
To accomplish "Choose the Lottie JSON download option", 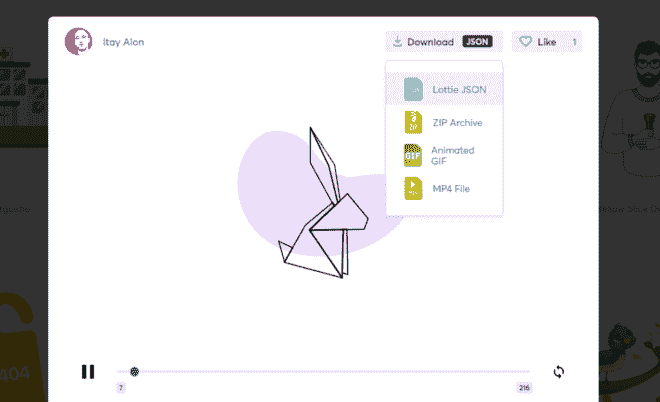I will tap(444, 89).
